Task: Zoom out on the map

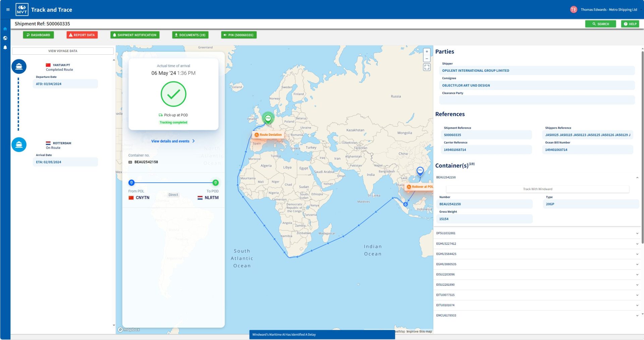Action: point(427,59)
